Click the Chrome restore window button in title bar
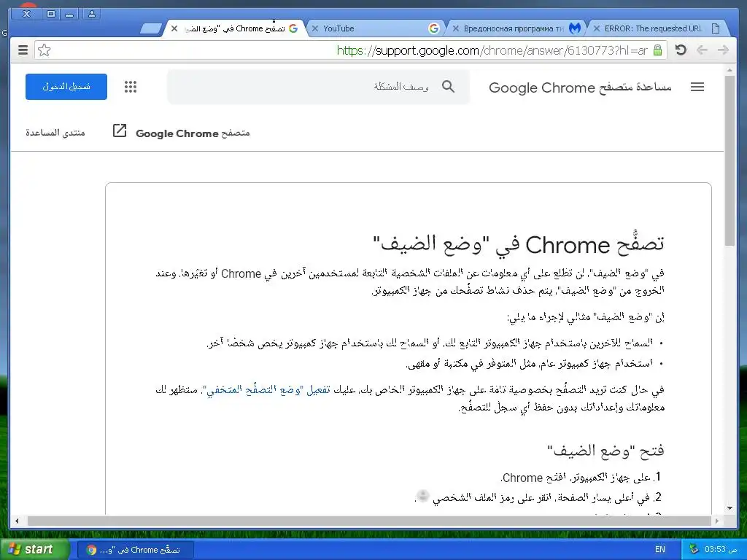This screenshot has width=747, height=560. [x=50, y=14]
